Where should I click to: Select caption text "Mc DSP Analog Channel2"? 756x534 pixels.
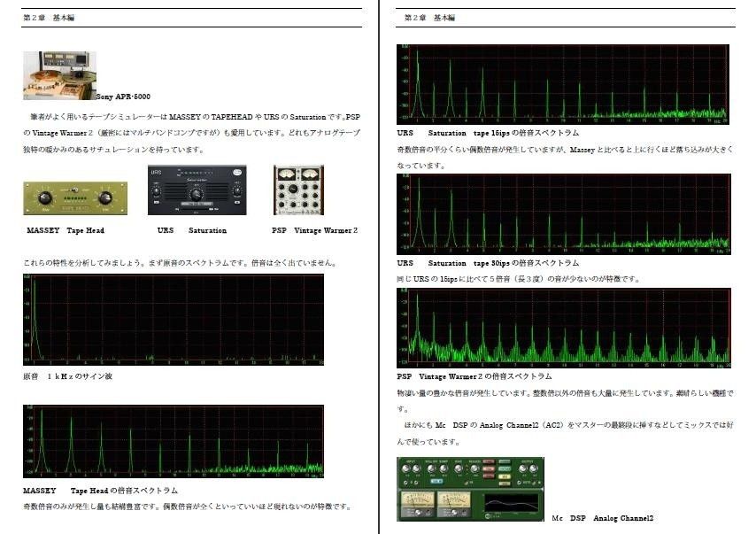click(x=603, y=518)
